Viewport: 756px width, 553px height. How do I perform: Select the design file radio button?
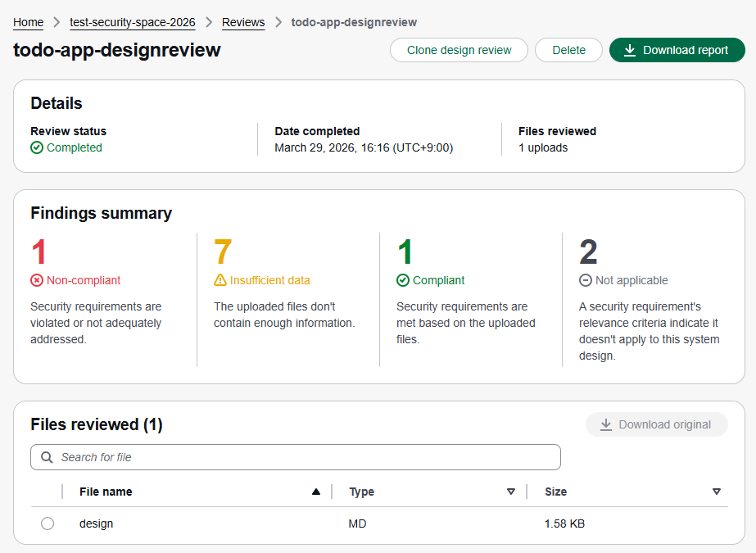point(48,524)
